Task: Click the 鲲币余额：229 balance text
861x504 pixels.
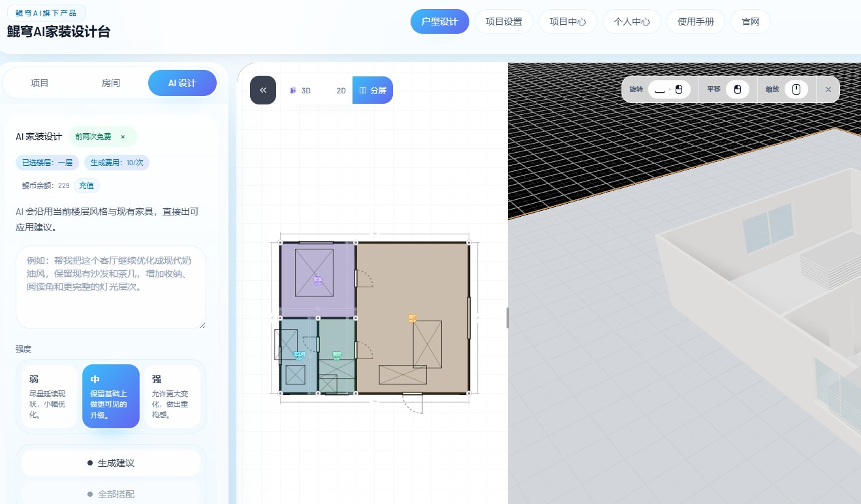Action: [46, 185]
